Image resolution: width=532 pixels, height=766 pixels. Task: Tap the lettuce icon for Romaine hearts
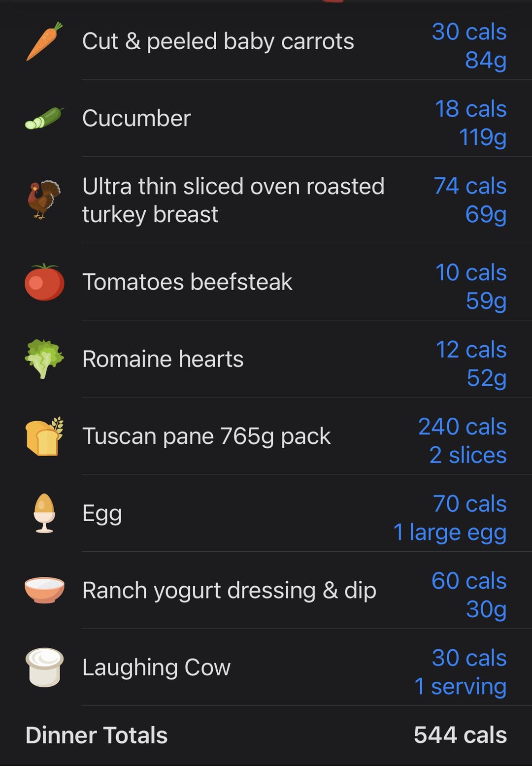pyautogui.click(x=44, y=359)
